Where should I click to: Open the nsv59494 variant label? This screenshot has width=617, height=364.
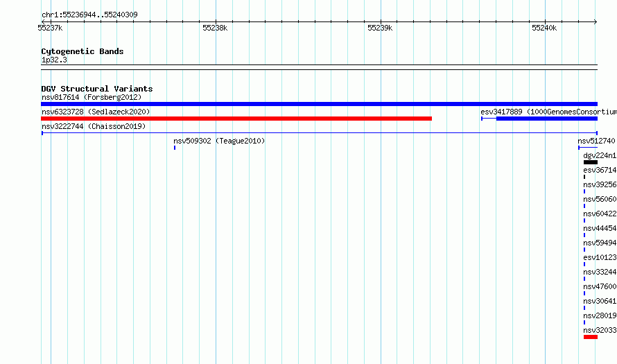pos(600,243)
